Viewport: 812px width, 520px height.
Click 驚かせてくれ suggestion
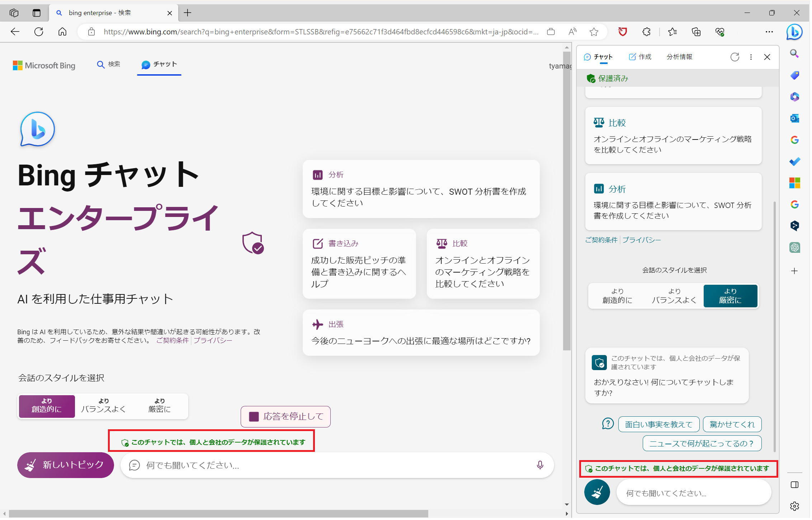click(x=732, y=425)
